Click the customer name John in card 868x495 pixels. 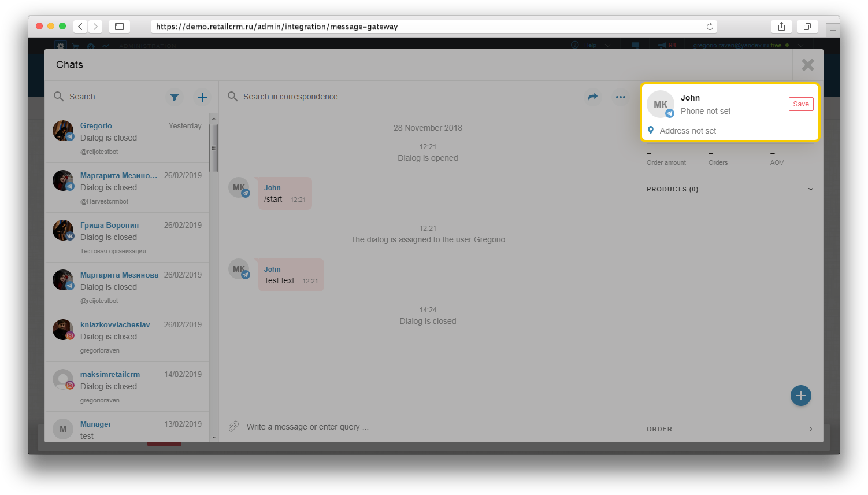[x=690, y=98]
